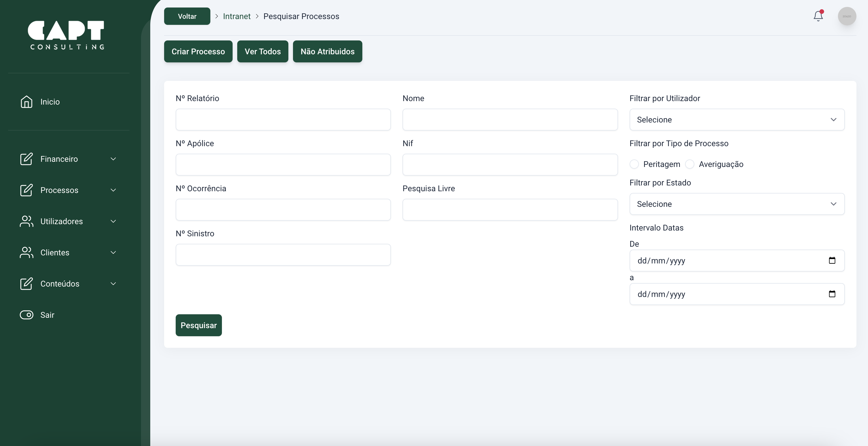868x446 pixels.
Task: Select the Peritagem radio button
Action: tap(634, 164)
